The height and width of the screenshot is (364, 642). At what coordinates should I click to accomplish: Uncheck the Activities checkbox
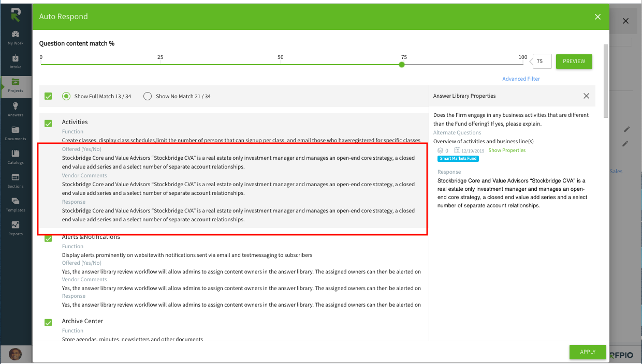[x=48, y=124]
